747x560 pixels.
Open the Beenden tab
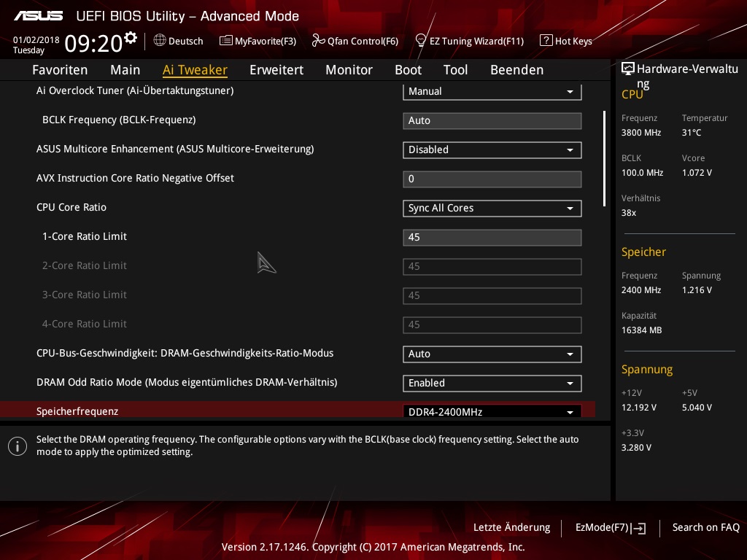[517, 70]
